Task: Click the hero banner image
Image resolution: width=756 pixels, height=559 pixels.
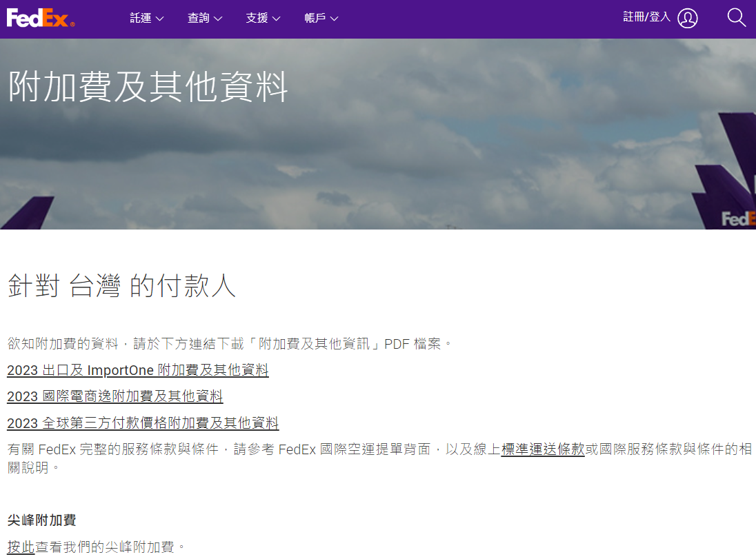Action: click(x=378, y=159)
